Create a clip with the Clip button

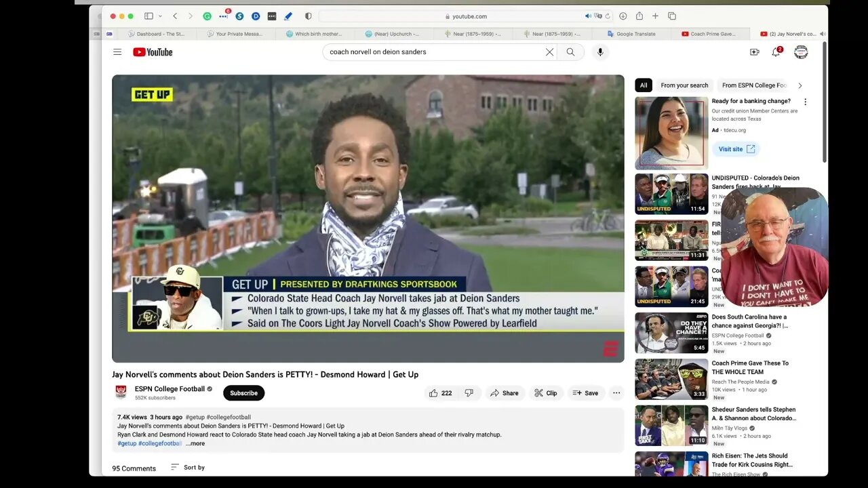click(545, 393)
